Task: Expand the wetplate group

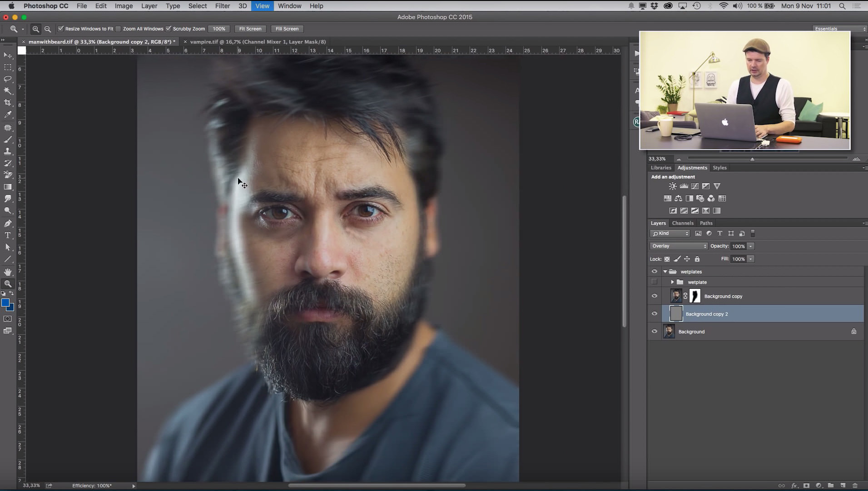Action: [x=673, y=282]
